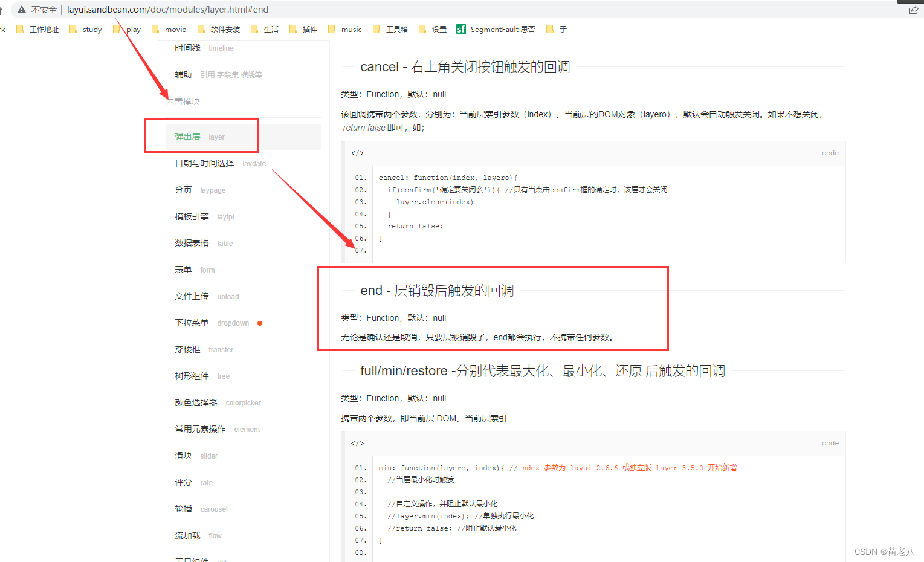Click the folder icon beside 工具箱 bookmark
924x562 pixels.
click(376, 28)
